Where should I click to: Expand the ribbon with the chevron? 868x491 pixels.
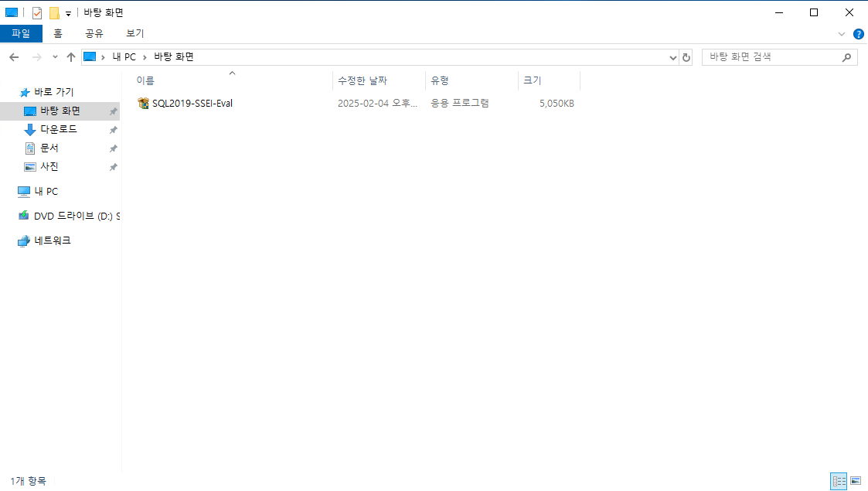click(842, 34)
